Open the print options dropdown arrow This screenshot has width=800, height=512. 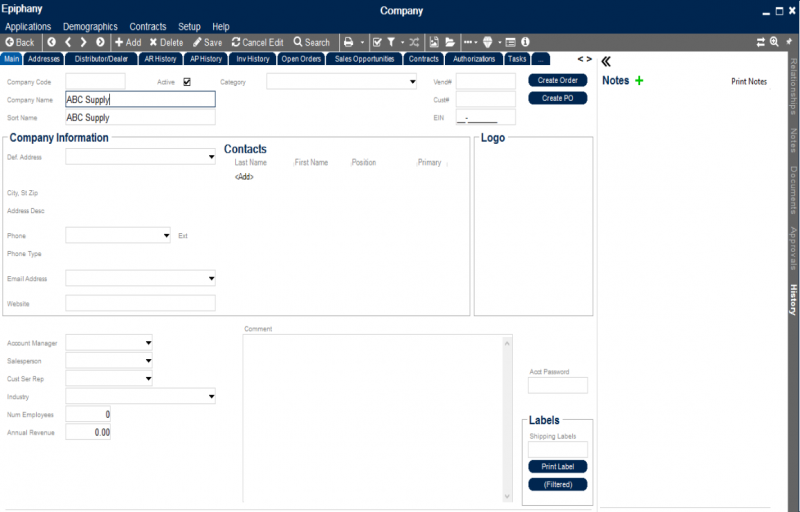[x=362, y=42]
